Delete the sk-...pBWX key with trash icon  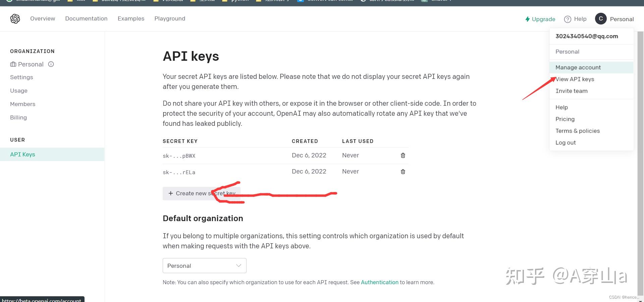[403, 155]
